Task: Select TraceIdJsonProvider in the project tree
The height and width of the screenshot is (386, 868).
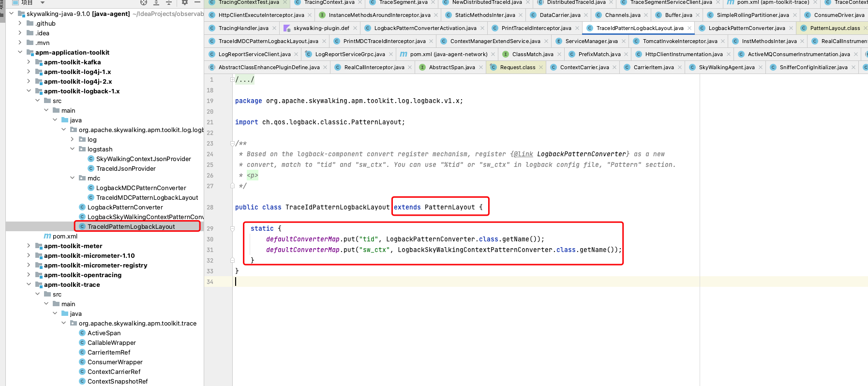Action: [x=126, y=168]
